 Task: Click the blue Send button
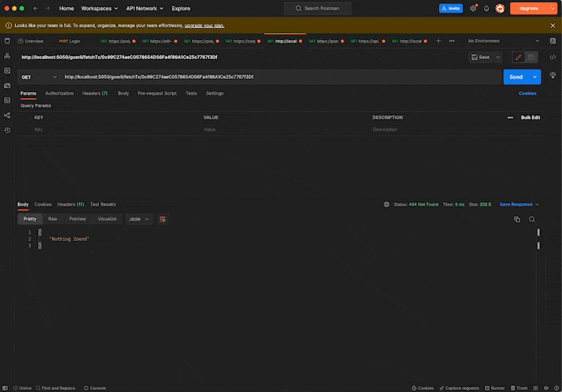[x=516, y=77]
